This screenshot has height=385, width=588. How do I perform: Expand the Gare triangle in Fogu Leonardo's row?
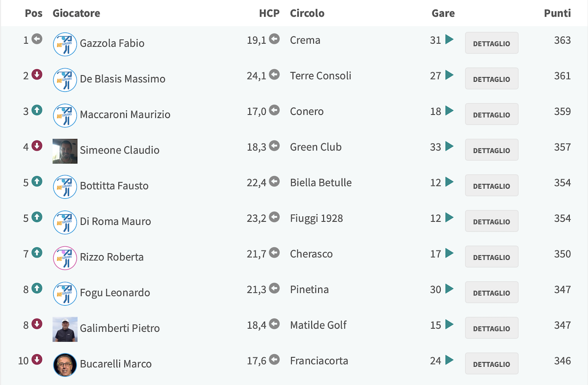click(x=449, y=289)
